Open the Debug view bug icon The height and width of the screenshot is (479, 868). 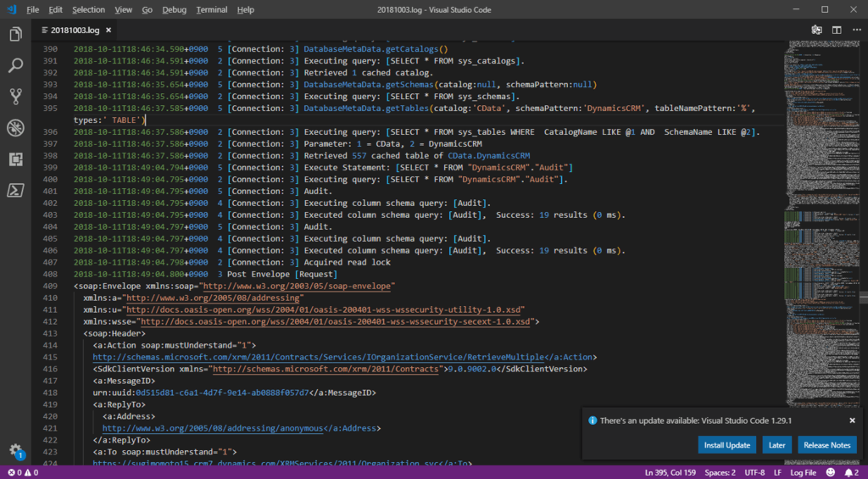pos(15,128)
